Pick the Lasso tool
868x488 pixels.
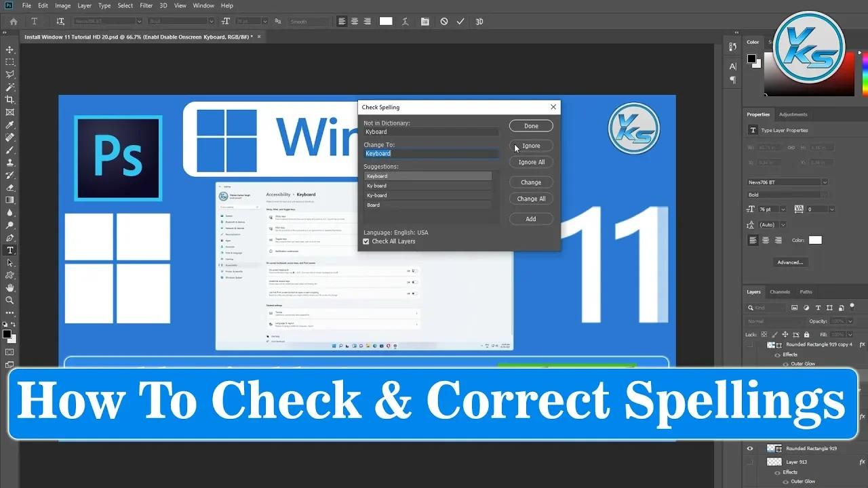pos(10,75)
